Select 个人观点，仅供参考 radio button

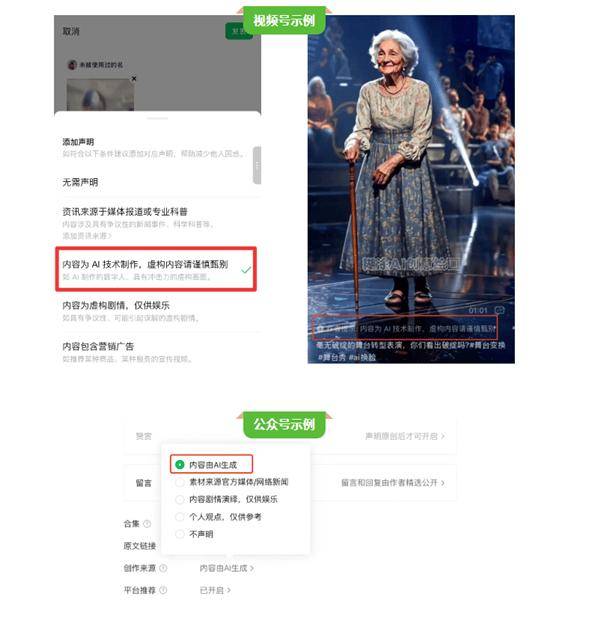coord(180,517)
